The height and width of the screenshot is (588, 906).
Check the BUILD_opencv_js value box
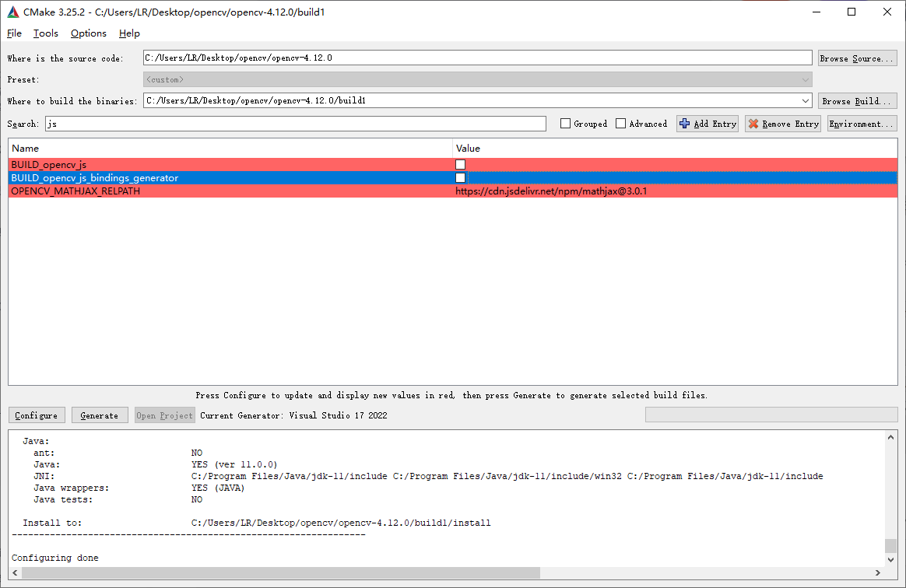point(461,165)
